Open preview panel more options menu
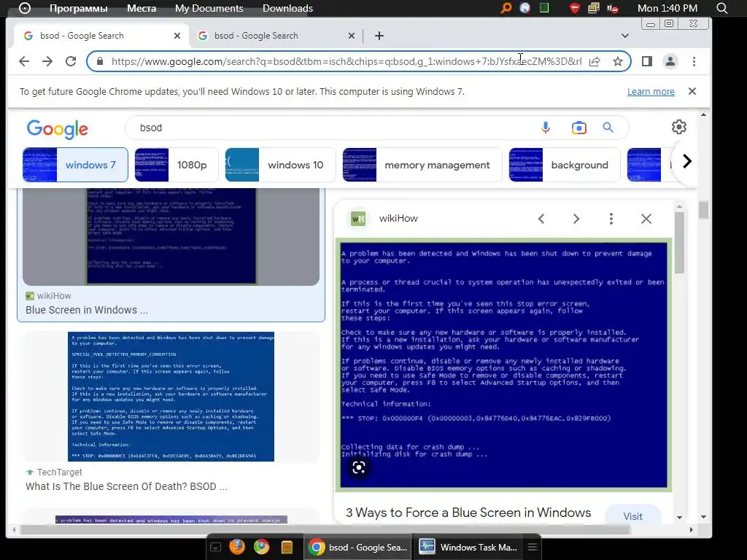The image size is (747, 560). [x=611, y=219]
